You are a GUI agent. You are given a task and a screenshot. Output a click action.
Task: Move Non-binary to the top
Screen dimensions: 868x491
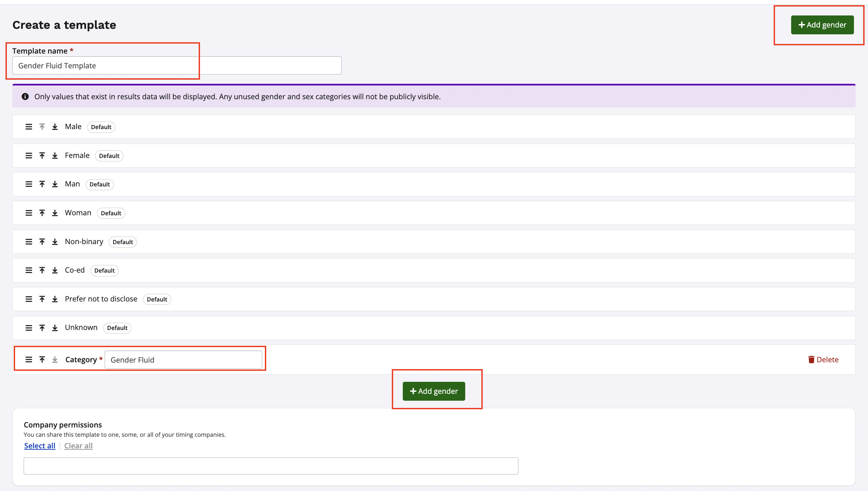coord(42,241)
